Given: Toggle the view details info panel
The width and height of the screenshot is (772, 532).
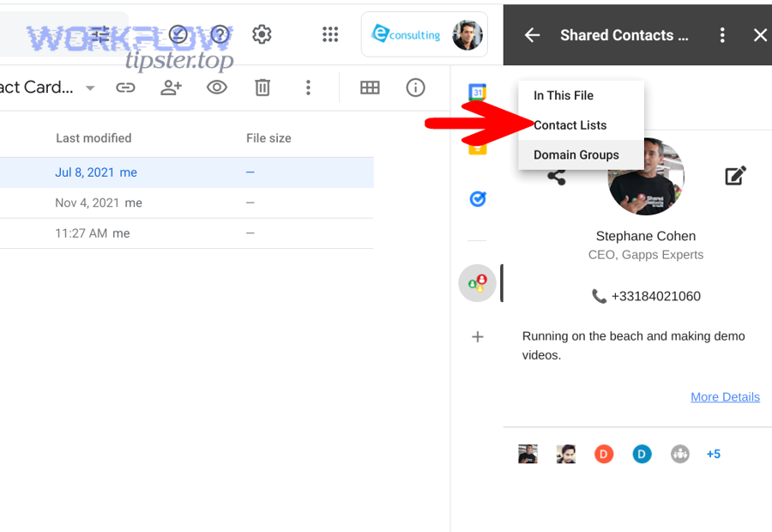Looking at the screenshot, I should pyautogui.click(x=416, y=88).
